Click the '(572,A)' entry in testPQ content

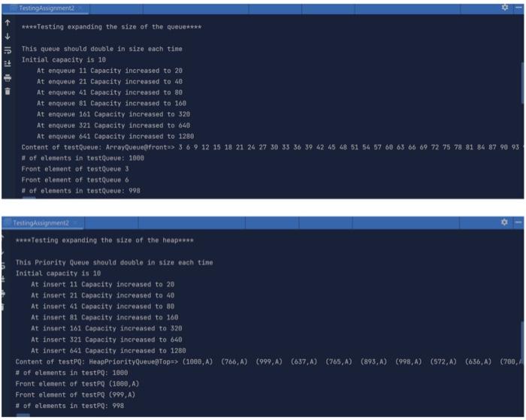point(443,362)
